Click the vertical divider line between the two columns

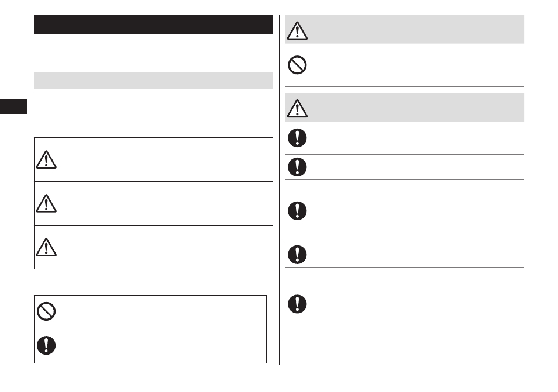pos(280,190)
